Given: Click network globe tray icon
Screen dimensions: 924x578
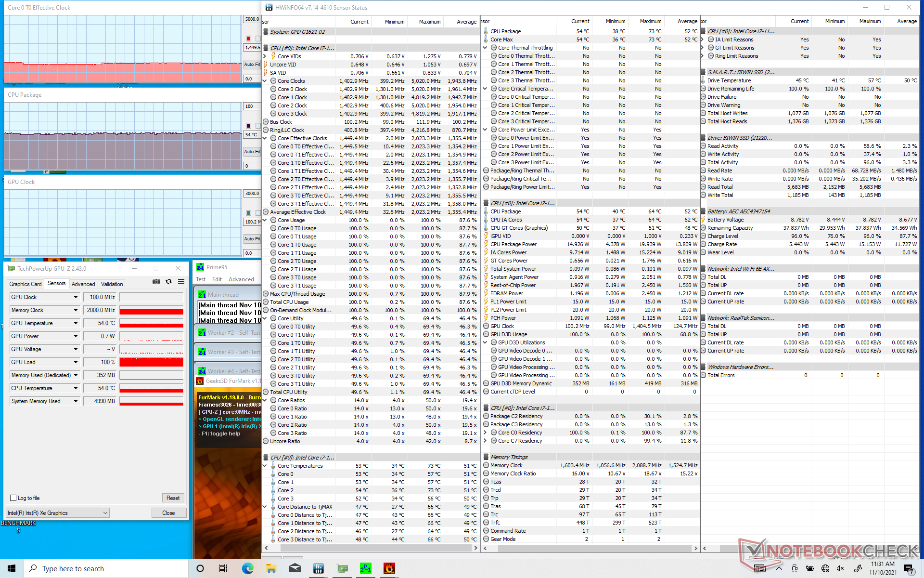Looking at the screenshot, I should click(x=825, y=568).
